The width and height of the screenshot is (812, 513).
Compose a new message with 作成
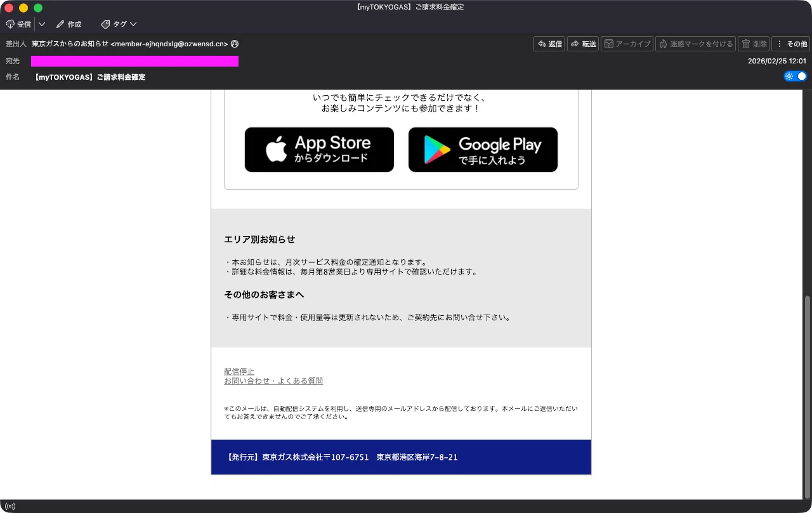point(69,24)
